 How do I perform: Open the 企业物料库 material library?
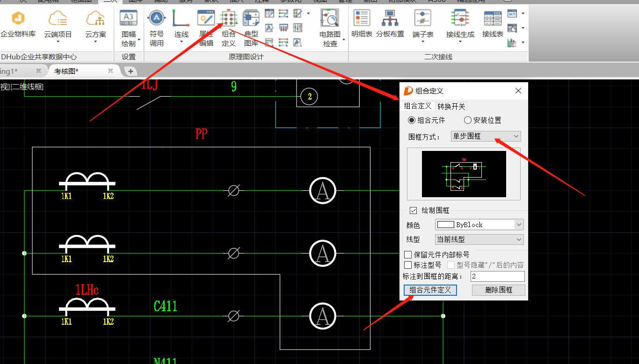pyautogui.click(x=18, y=24)
